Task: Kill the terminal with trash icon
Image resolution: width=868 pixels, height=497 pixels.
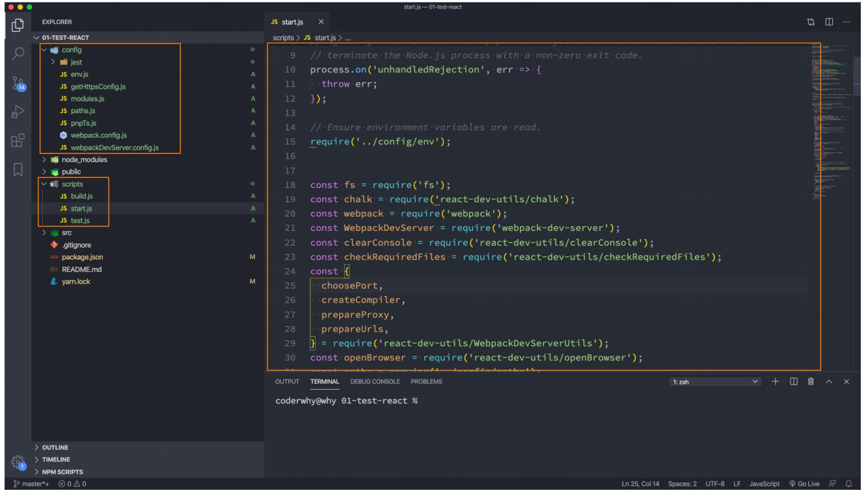Action: tap(811, 382)
